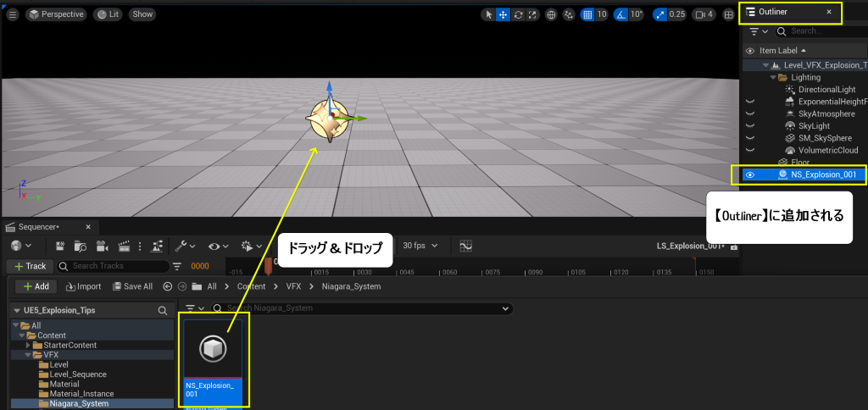Focus the Search Tracks field

[x=113, y=266]
